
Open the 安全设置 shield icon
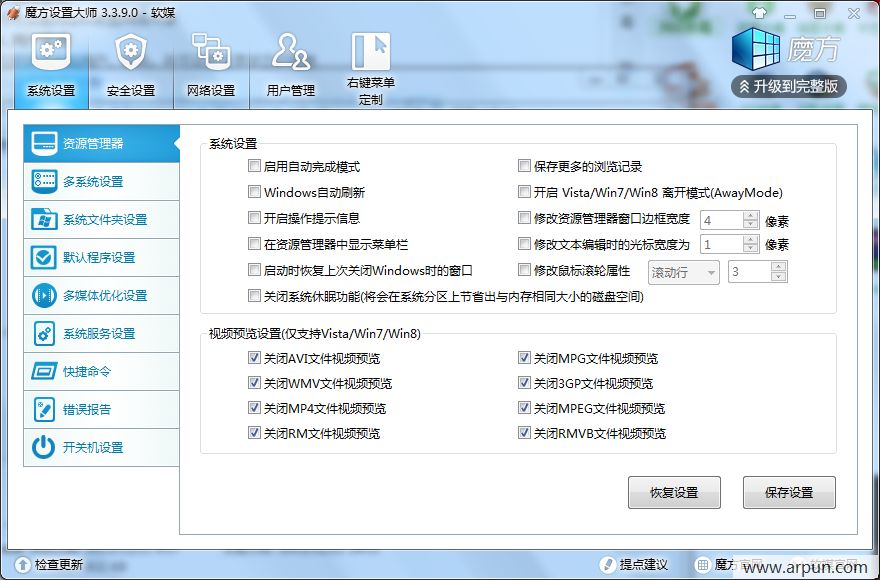pyautogui.click(x=131, y=51)
